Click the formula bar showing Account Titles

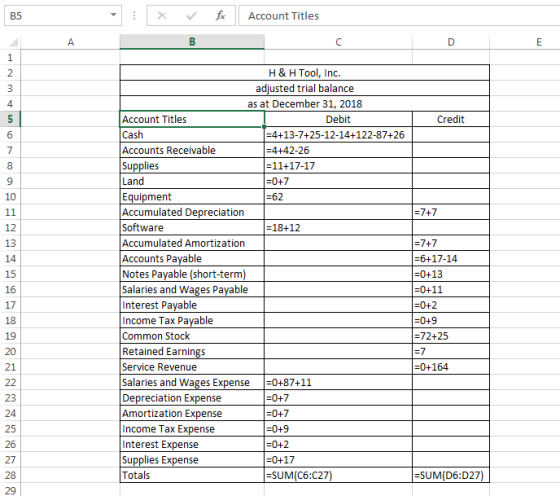pos(399,16)
